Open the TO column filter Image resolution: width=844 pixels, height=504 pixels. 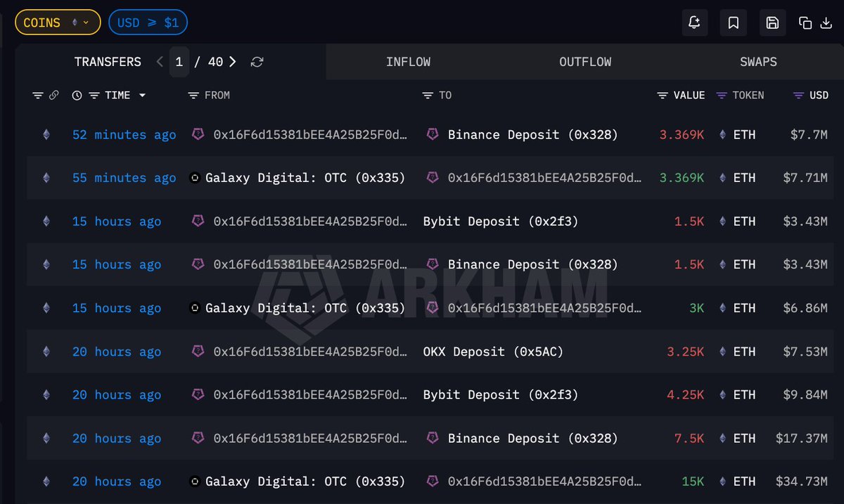[x=428, y=96]
